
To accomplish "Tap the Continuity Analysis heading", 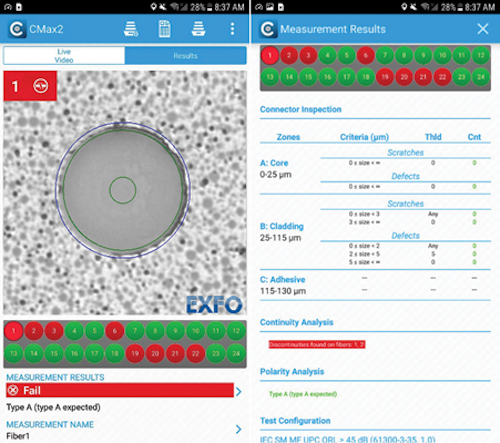I will click(x=297, y=322).
